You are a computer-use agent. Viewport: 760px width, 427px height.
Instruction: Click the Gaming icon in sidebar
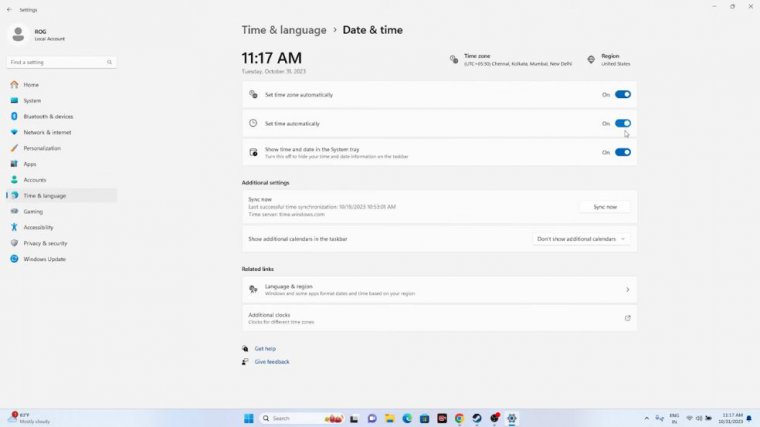click(x=14, y=211)
